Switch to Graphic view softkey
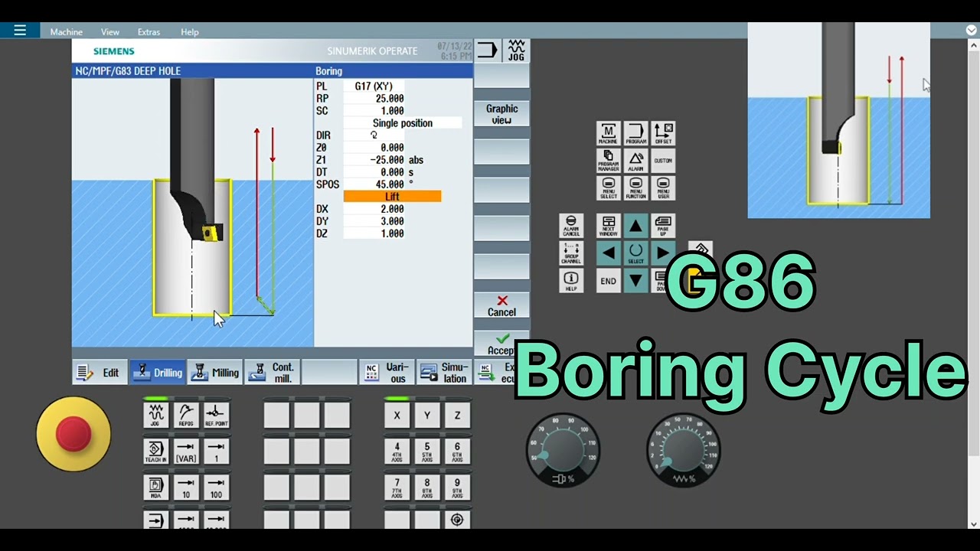This screenshot has width=980, height=551. click(501, 114)
